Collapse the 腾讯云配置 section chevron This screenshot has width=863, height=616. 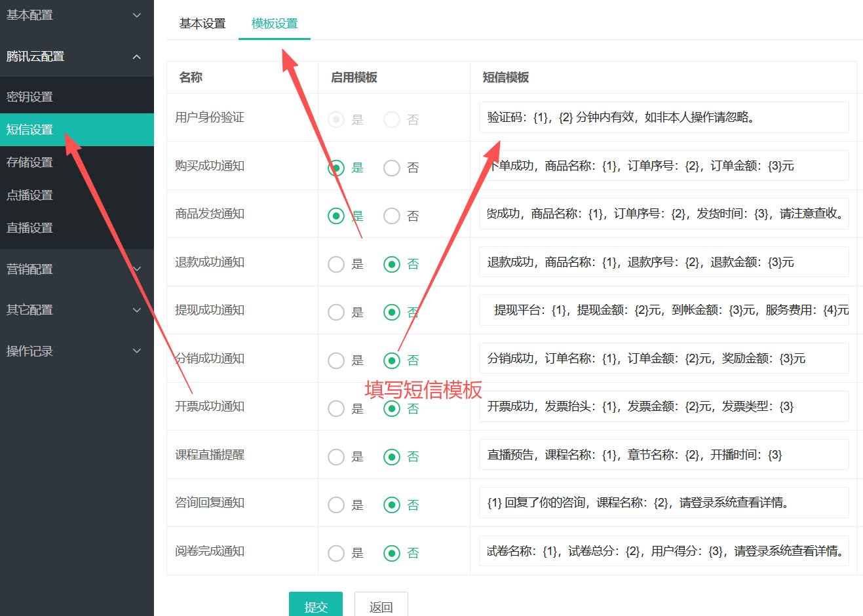(x=136, y=57)
